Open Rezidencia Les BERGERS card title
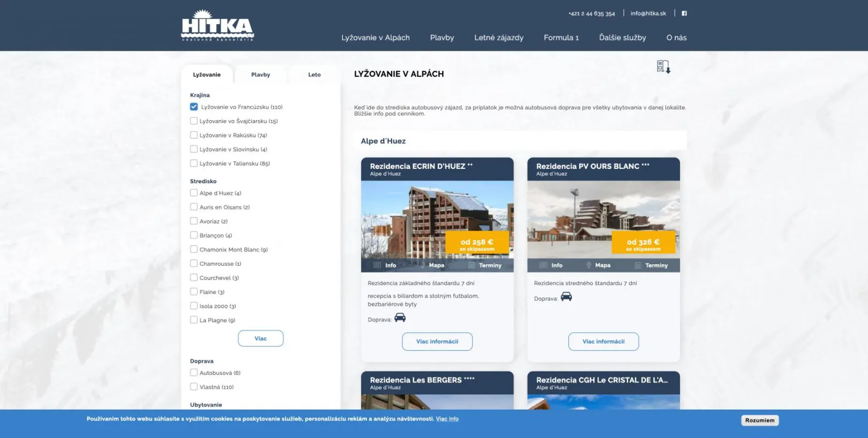The height and width of the screenshot is (438, 868). pyautogui.click(x=422, y=380)
